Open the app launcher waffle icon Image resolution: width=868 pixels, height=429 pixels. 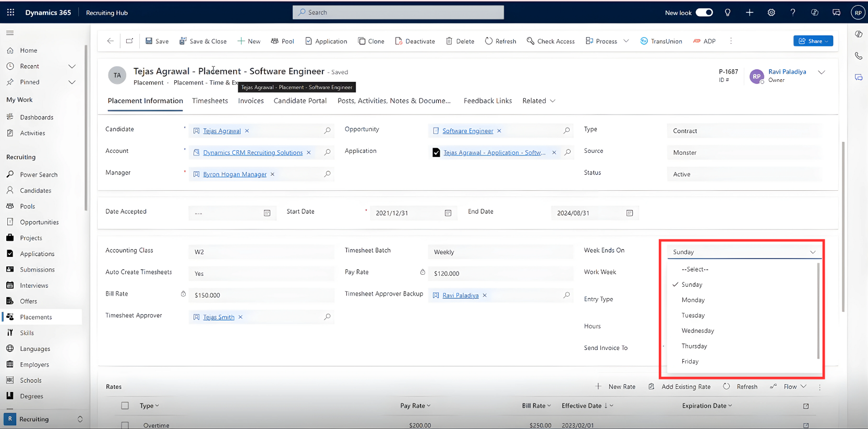tap(10, 13)
